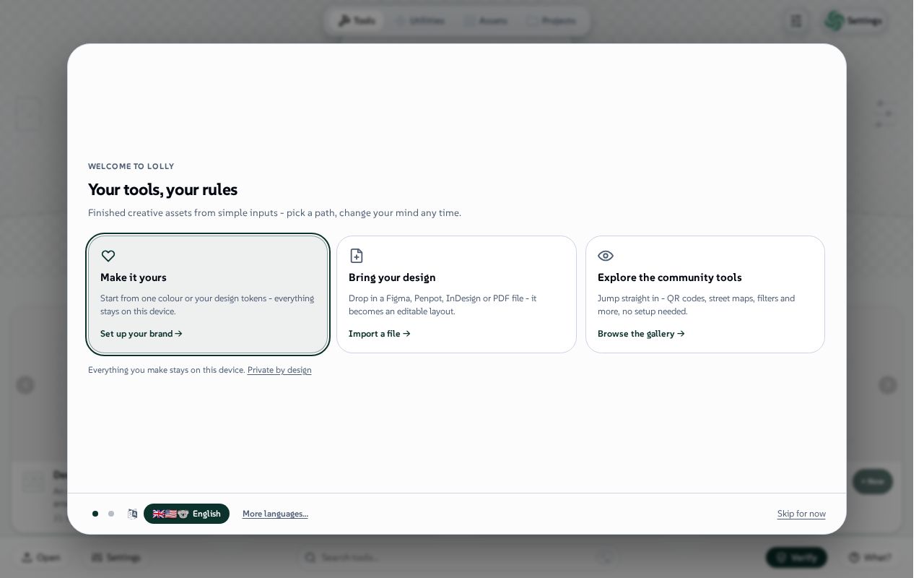This screenshot has width=924, height=578.
Task: Click the eye icon on Explore the community tools
Action: tap(606, 256)
